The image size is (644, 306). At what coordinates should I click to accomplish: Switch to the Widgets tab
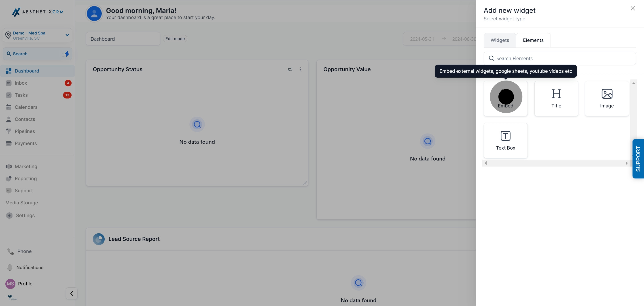pyautogui.click(x=500, y=40)
